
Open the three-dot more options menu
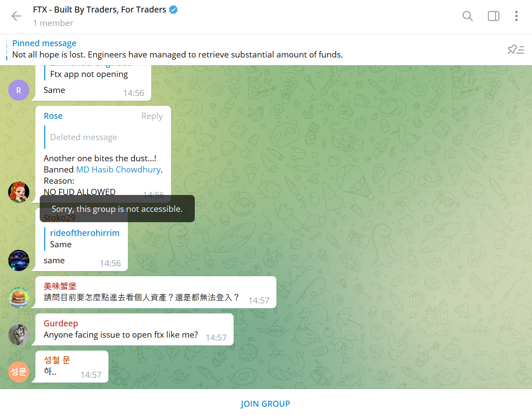coord(516,16)
